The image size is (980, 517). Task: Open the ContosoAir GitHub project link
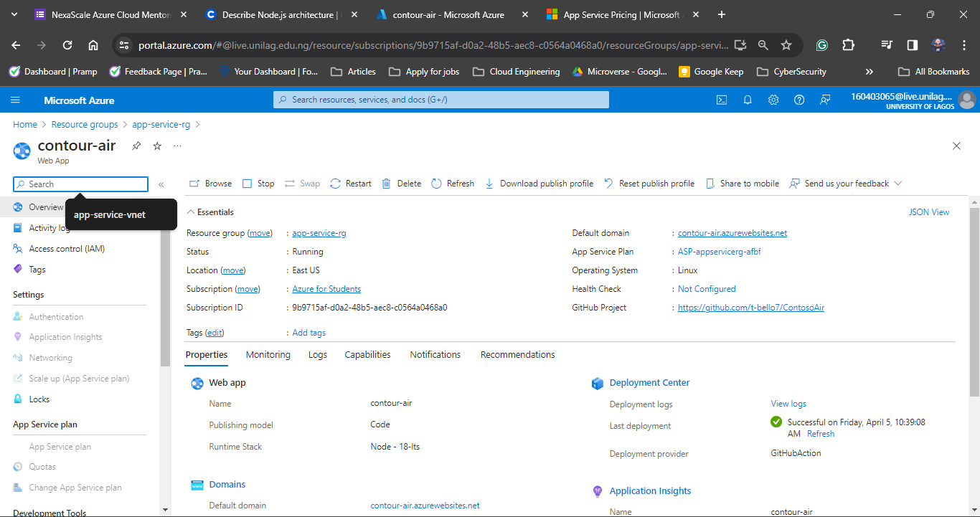pyautogui.click(x=751, y=308)
